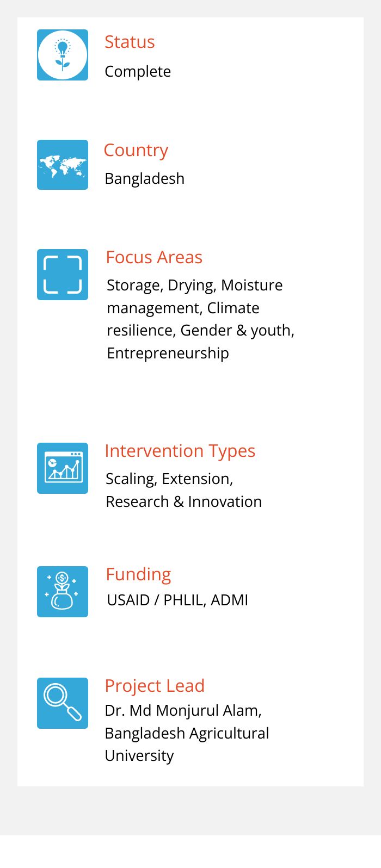Click the Country heading
Viewport: 381px width, 868px height.
pyautogui.click(x=136, y=150)
